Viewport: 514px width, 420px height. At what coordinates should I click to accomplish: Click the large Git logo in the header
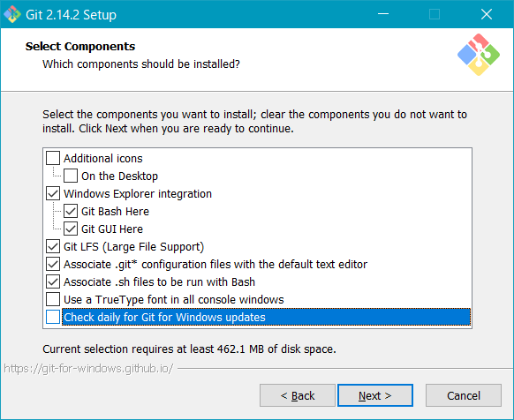[479, 55]
